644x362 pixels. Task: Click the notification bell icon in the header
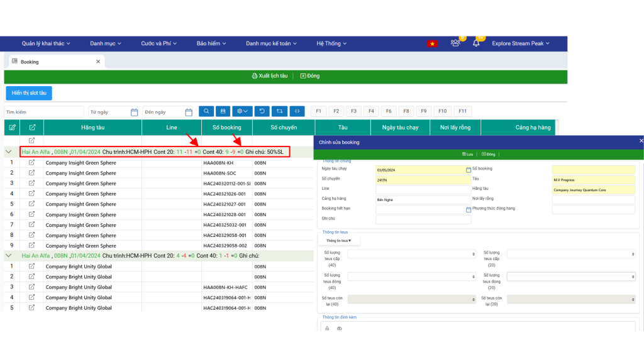point(476,43)
